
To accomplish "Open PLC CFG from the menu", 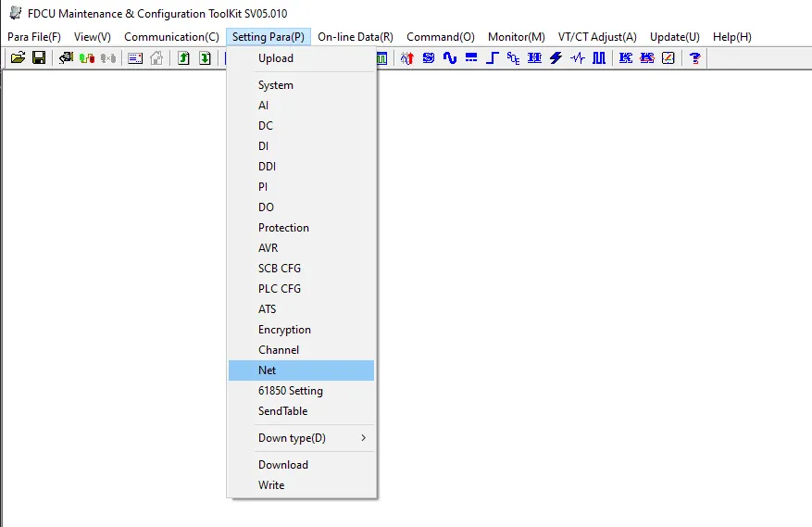I will (302, 289).
